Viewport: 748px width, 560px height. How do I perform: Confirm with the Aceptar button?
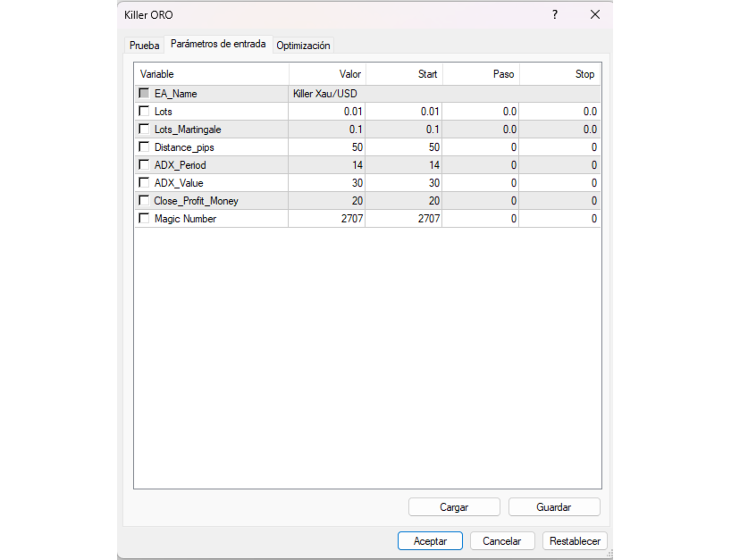coord(430,541)
